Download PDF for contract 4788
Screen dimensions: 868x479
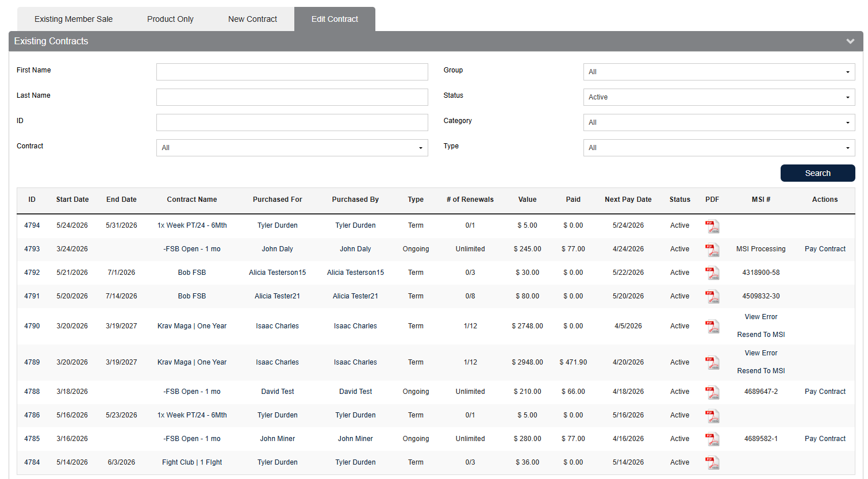(x=712, y=392)
